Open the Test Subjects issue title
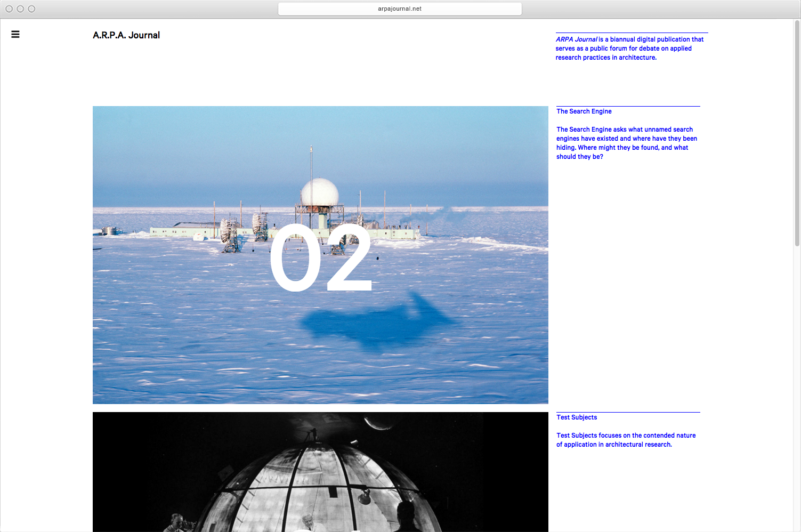 coord(577,417)
